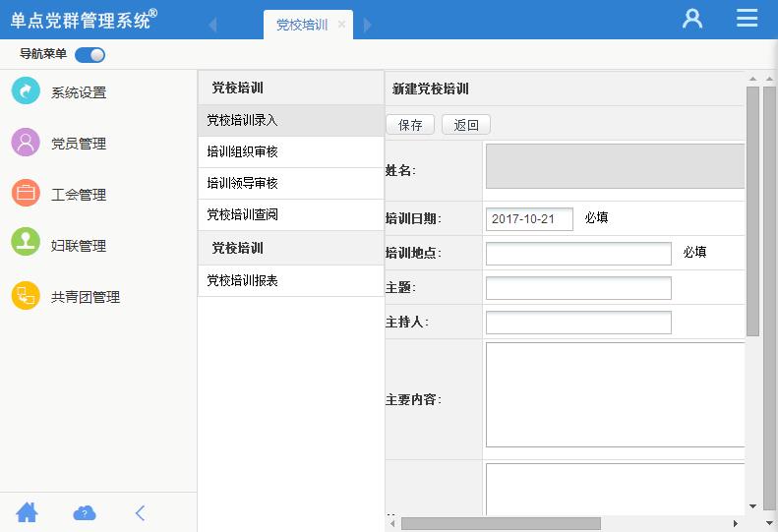Open 共青团管理 menu item
Screen dimensions: 778x532
(x=86, y=297)
